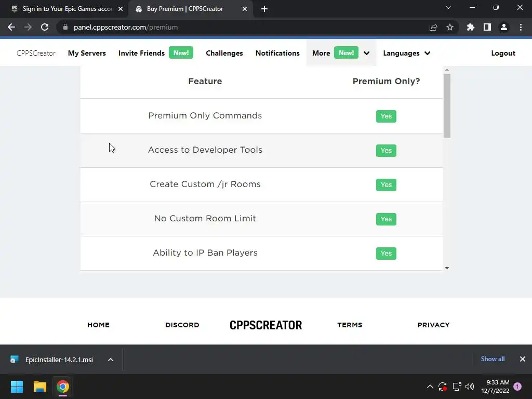Open the taskbar clock and date

(x=495, y=387)
